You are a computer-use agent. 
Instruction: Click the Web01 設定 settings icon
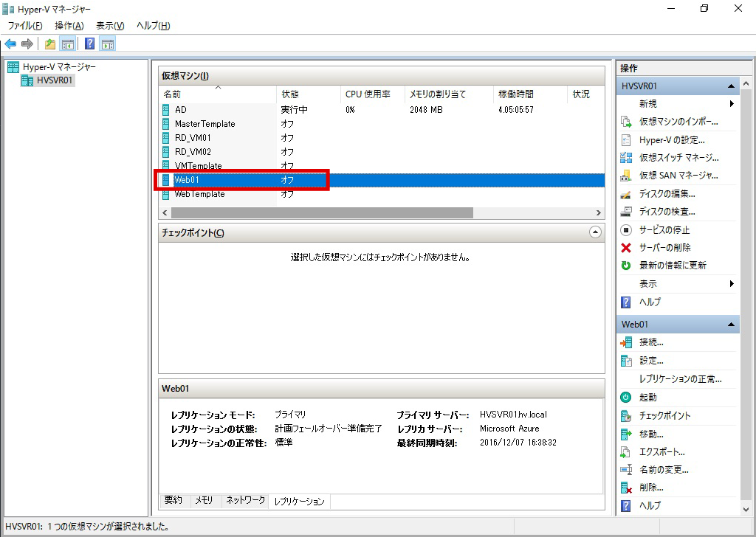[x=626, y=361]
